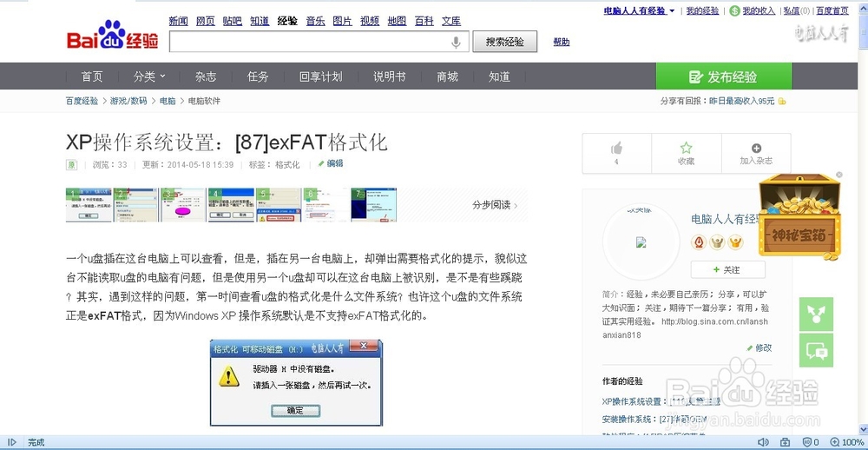
Task: Open the 百科 top link
Action: click(424, 21)
